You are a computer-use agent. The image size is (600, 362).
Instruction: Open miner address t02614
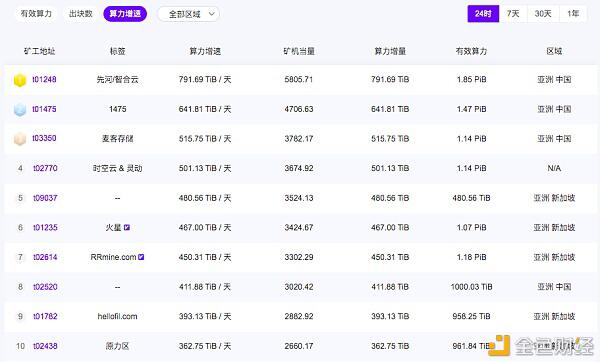click(45, 257)
